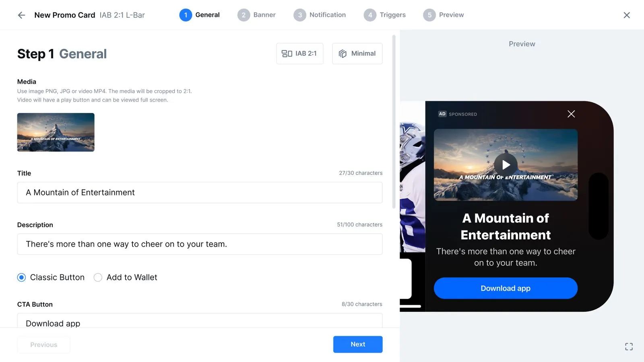Click the fullscreen expand preview icon
Image resolution: width=644 pixels, height=362 pixels.
point(629,347)
